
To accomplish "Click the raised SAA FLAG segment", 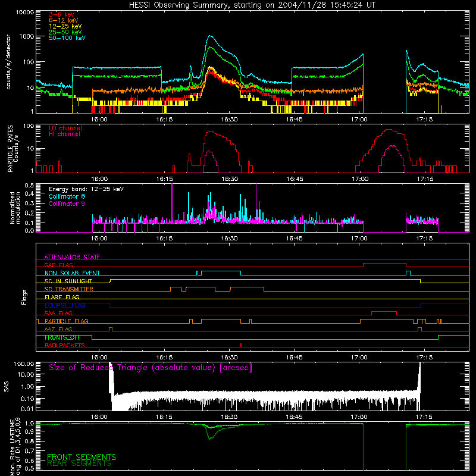I will [384, 312].
